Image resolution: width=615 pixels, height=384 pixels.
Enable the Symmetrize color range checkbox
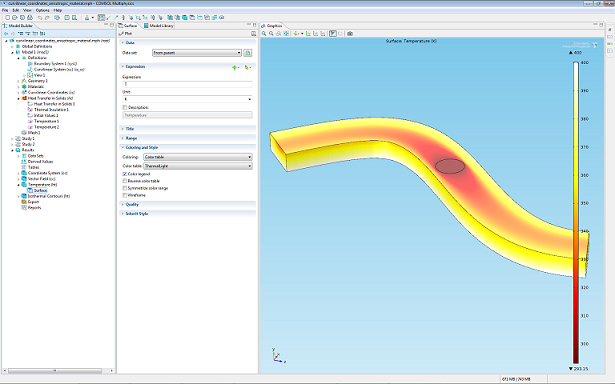pyautogui.click(x=125, y=188)
